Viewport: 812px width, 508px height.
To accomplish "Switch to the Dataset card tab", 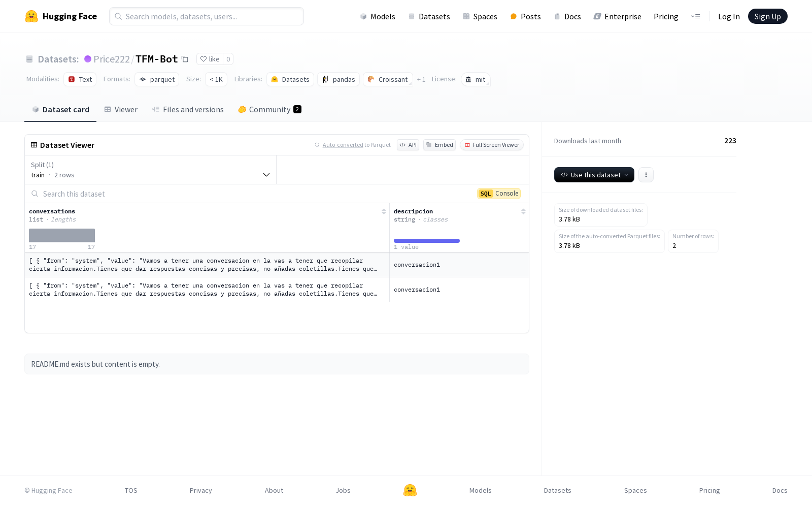I will (x=60, y=109).
